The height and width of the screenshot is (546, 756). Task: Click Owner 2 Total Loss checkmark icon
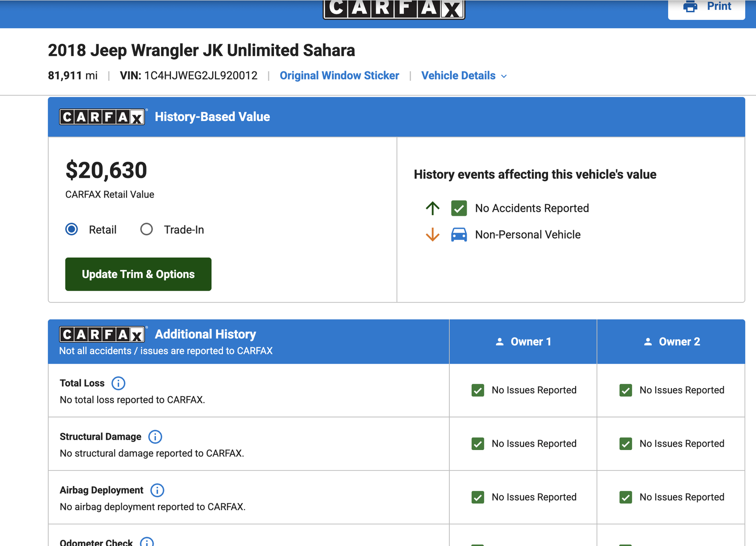click(626, 390)
